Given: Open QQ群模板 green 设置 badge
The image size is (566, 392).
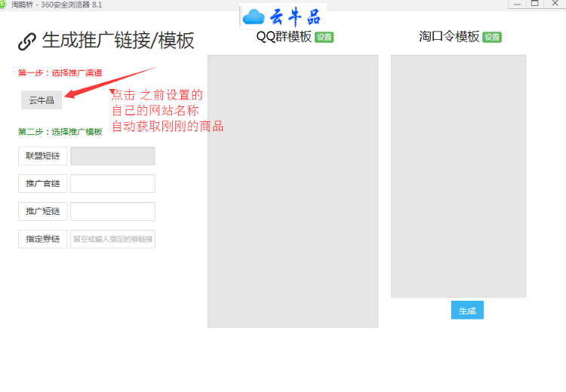Looking at the screenshot, I should pyautogui.click(x=325, y=37).
